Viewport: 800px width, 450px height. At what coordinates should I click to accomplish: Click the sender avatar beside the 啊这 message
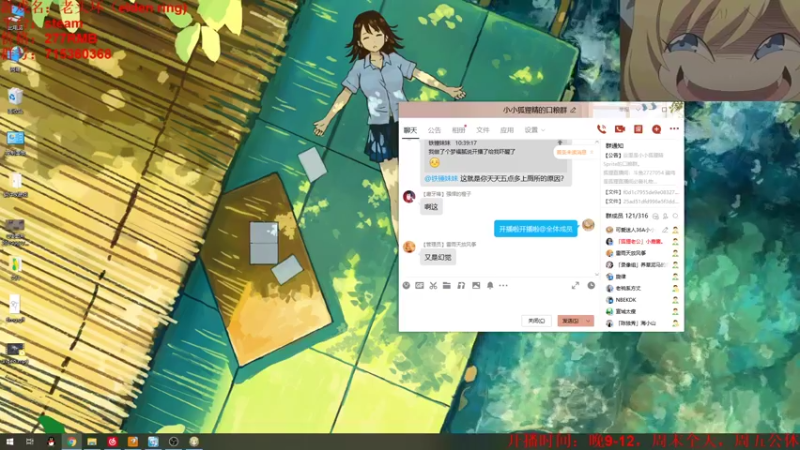click(x=409, y=196)
